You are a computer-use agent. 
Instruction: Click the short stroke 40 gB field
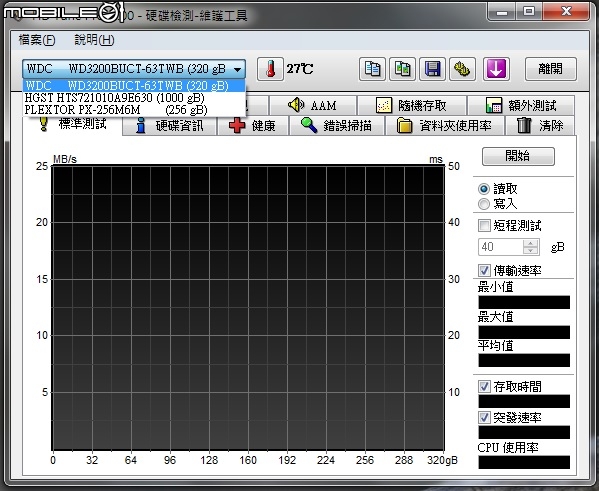pos(501,247)
